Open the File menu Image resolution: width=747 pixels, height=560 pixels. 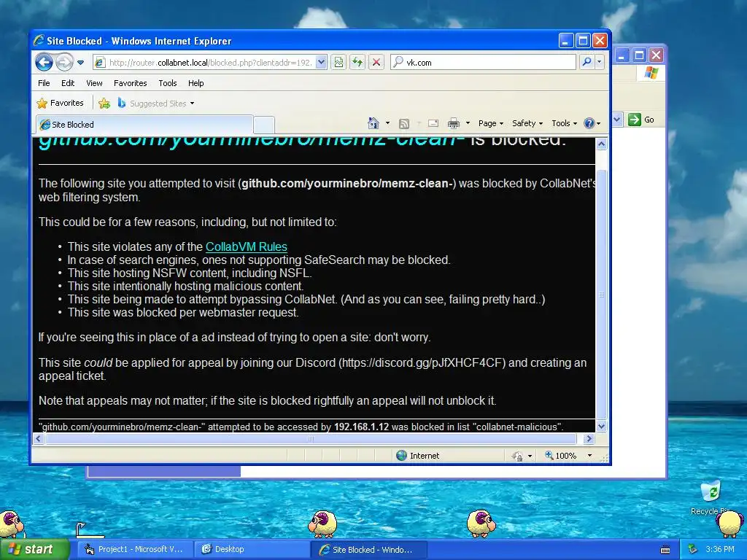point(44,83)
